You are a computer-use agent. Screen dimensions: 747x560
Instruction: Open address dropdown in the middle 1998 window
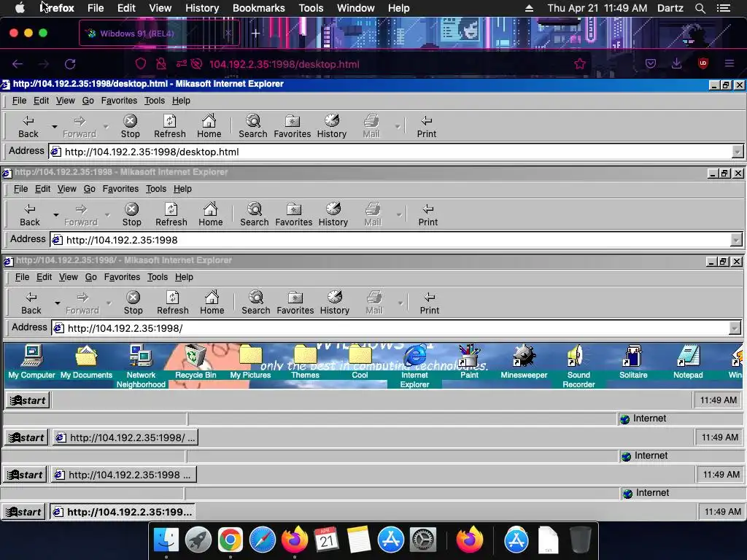click(736, 240)
